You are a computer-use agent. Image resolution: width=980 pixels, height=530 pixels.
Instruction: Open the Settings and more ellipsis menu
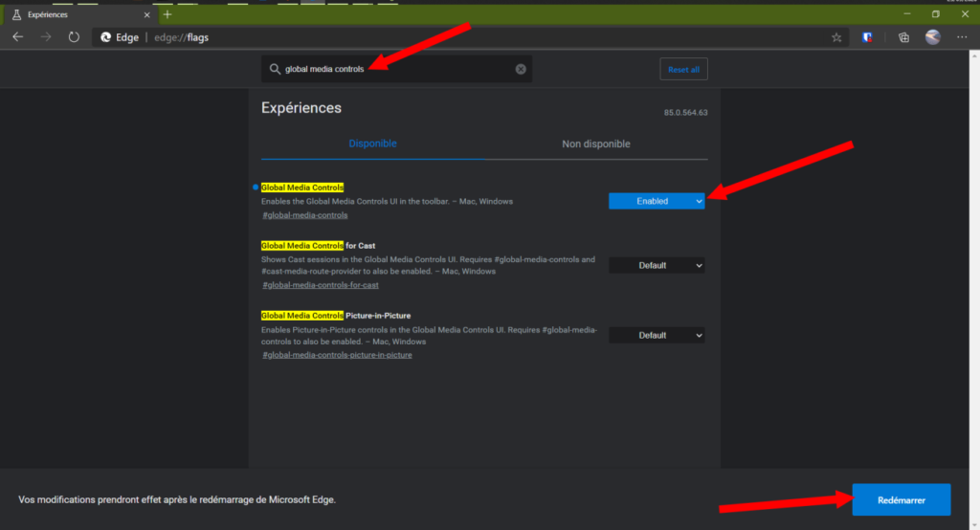[963, 37]
